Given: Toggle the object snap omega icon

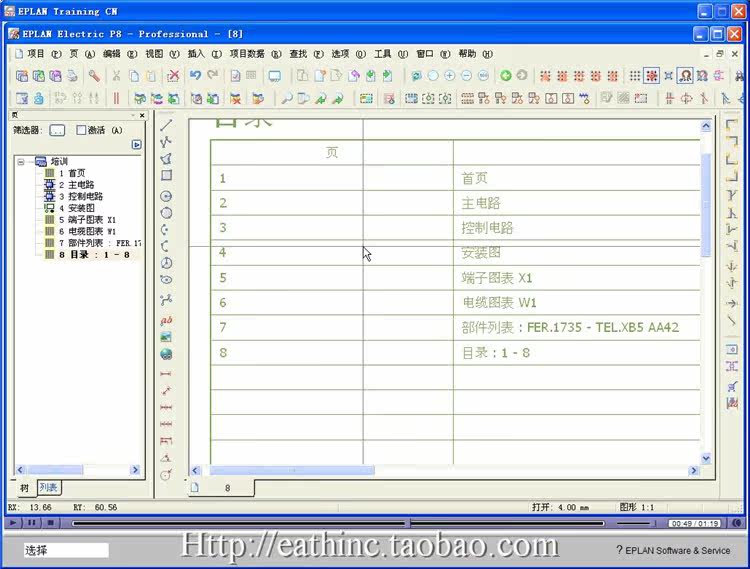Looking at the screenshot, I should pyautogui.click(x=685, y=76).
